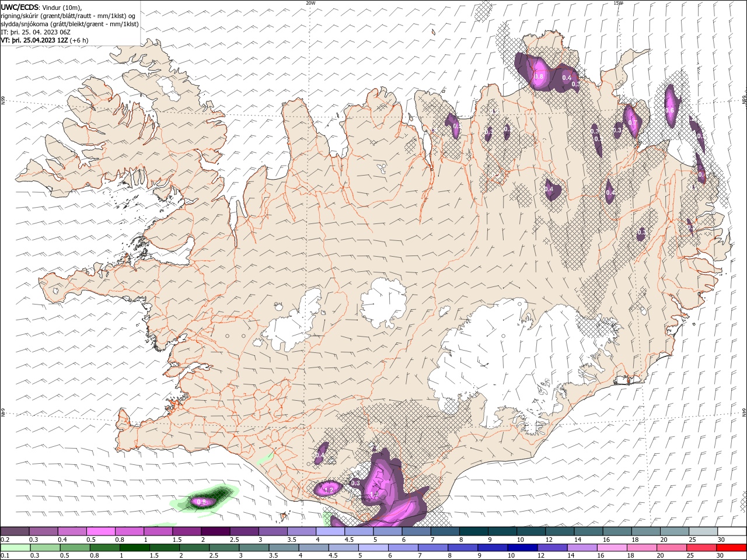Click the '30' label on the snow scale

pyautogui.click(x=721, y=540)
